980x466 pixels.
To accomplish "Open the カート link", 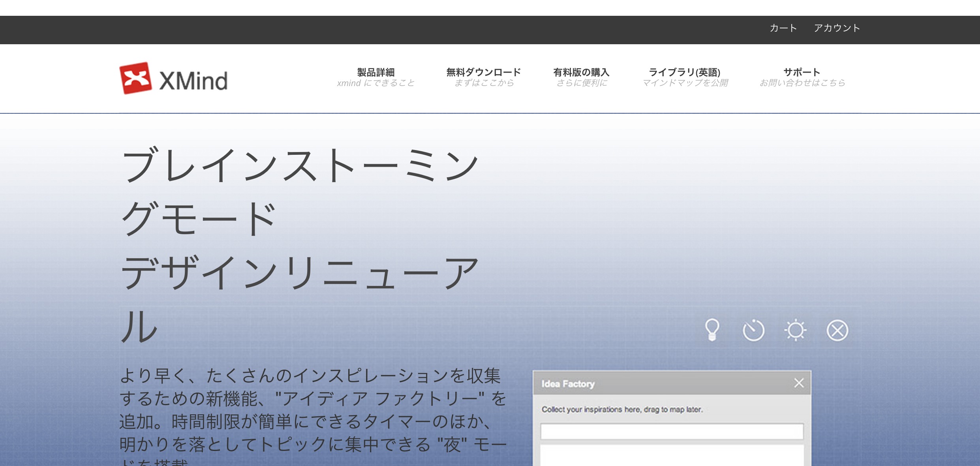I will tap(783, 28).
